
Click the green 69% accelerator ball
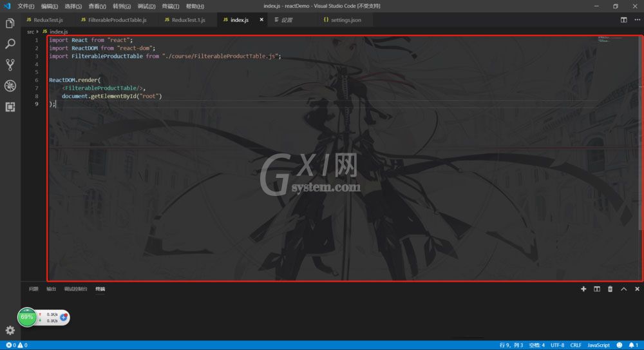click(x=27, y=317)
